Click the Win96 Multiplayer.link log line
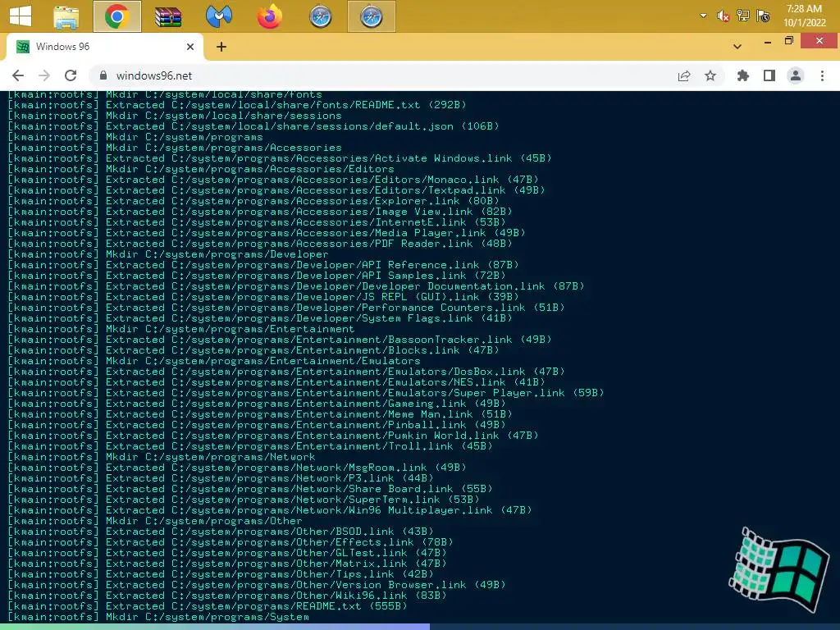The width and height of the screenshot is (840, 630). point(270,510)
